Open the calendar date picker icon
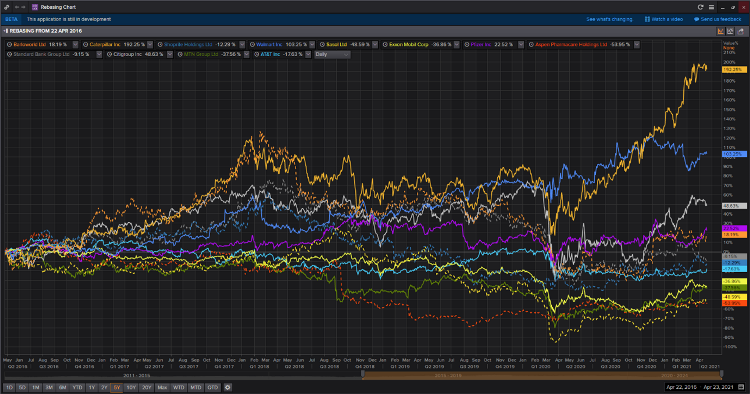 pyautogui.click(x=741, y=387)
